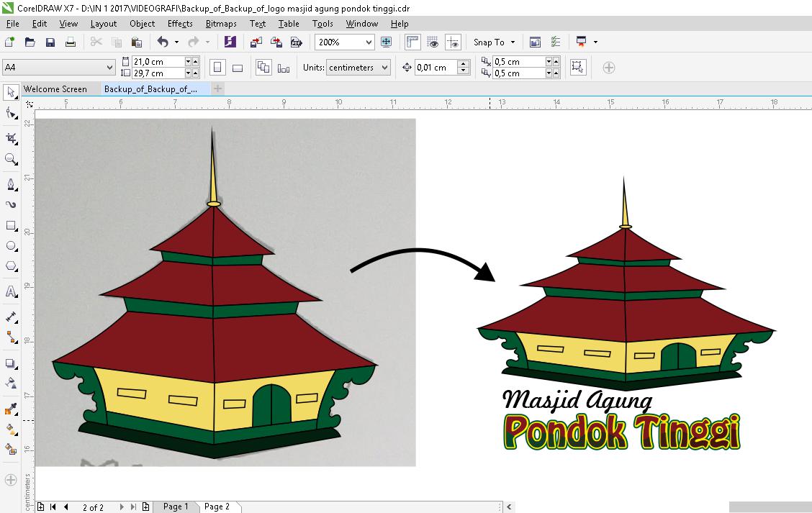The image size is (812, 513).
Task: Go to the last page
Action: pyautogui.click(x=133, y=507)
